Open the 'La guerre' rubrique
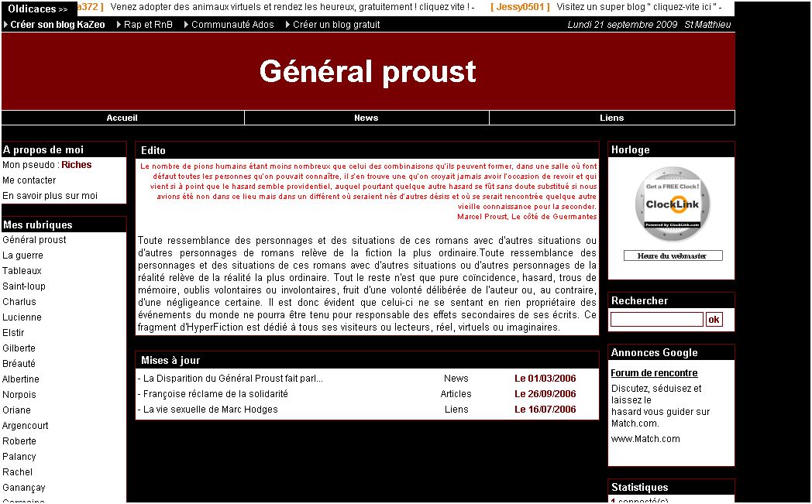 click(22, 255)
